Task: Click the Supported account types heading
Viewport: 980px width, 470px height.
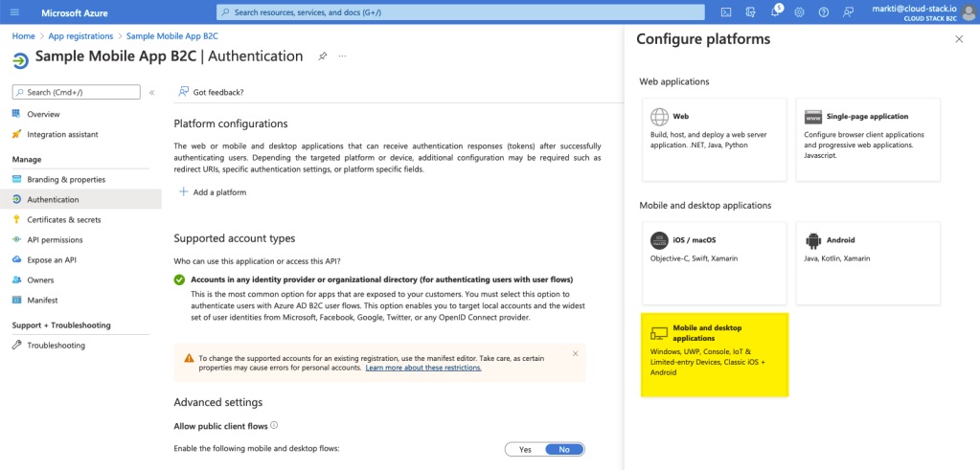Action: tap(235, 238)
